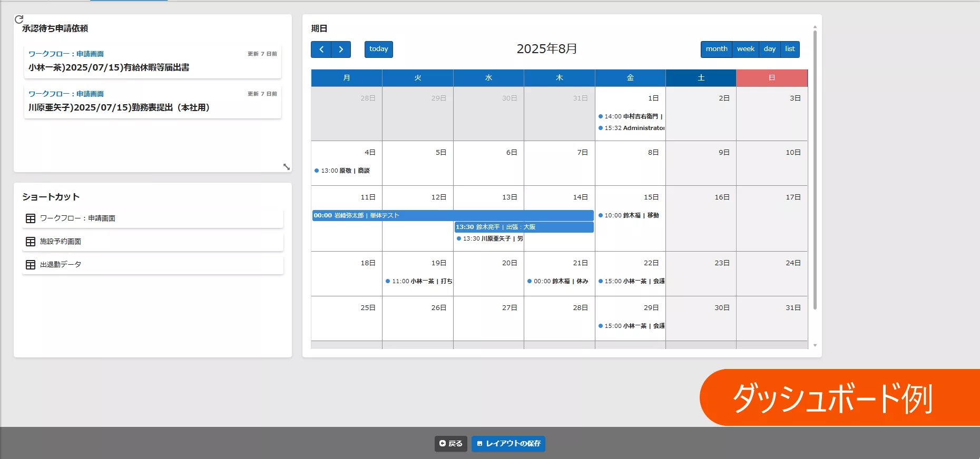Image resolution: width=980 pixels, height=459 pixels.
Task: Click the 戻る back button
Action: [x=451, y=444]
